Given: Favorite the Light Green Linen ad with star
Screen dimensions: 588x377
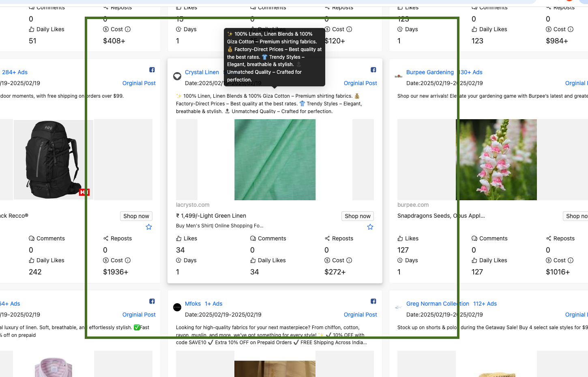Looking at the screenshot, I should tap(370, 227).
